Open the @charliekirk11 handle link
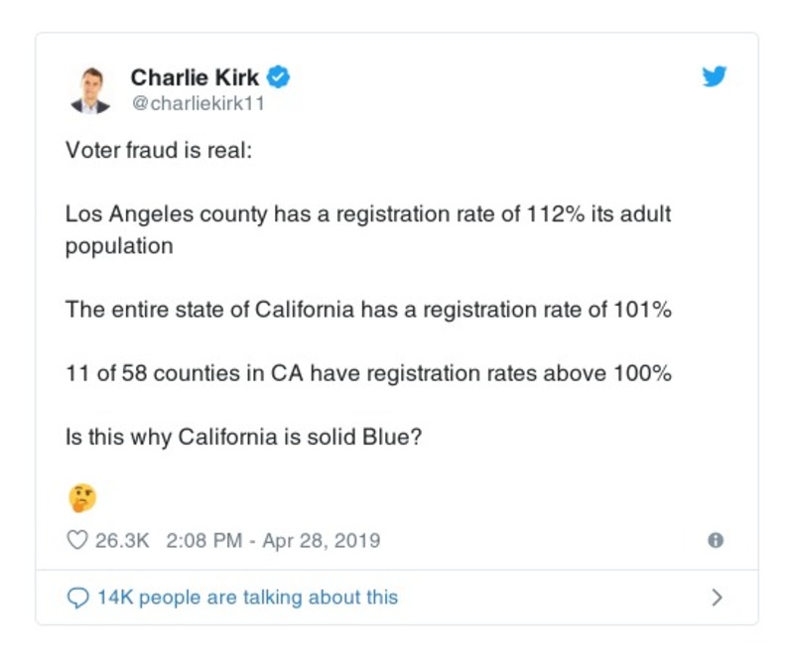Image resolution: width=794 pixels, height=672 pixels. coord(198,103)
